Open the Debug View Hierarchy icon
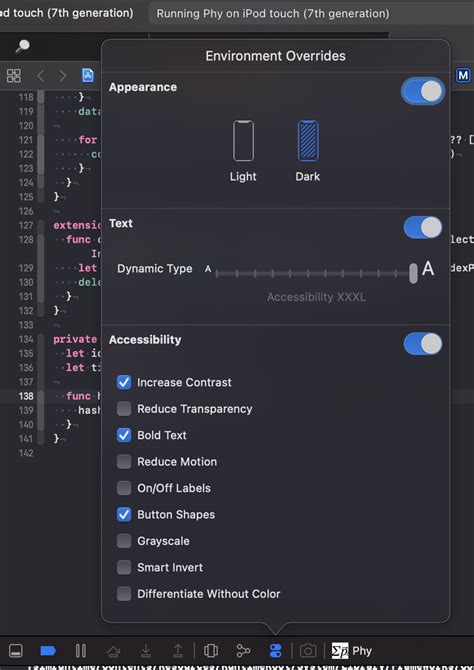The width and height of the screenshot is (474, 670). 211,651
